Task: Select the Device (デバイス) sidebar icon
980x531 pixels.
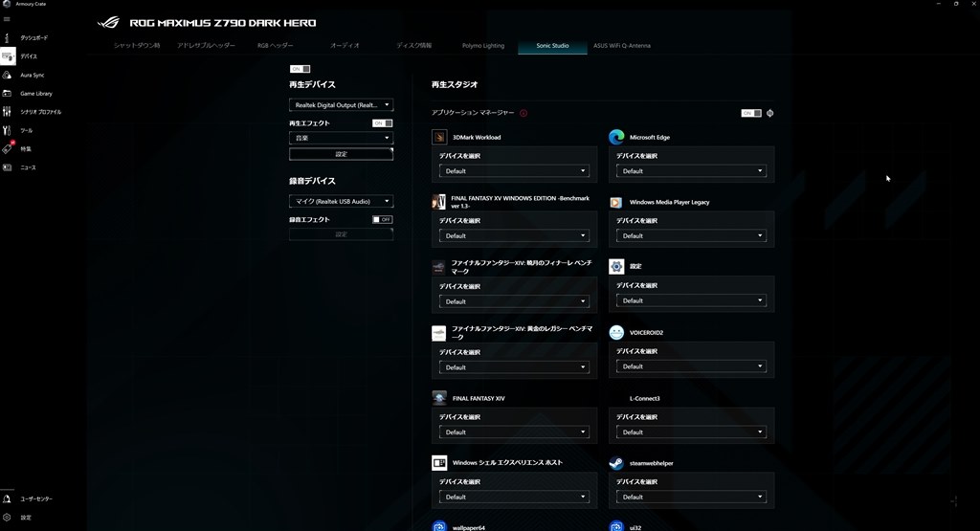Action: 8,56
